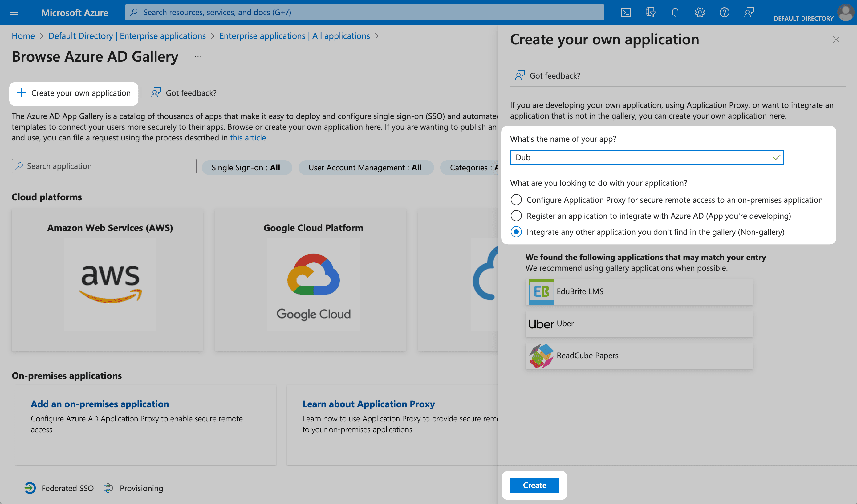The height and width of the screenshot is (504, 857).
Task: Open the portal hamburger menu
Action: (14, 12)
